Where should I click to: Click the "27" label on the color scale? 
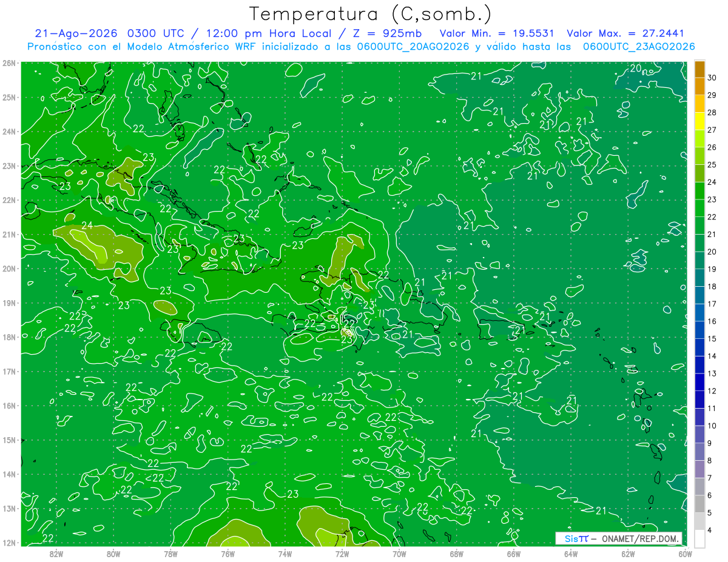point(712,130)
